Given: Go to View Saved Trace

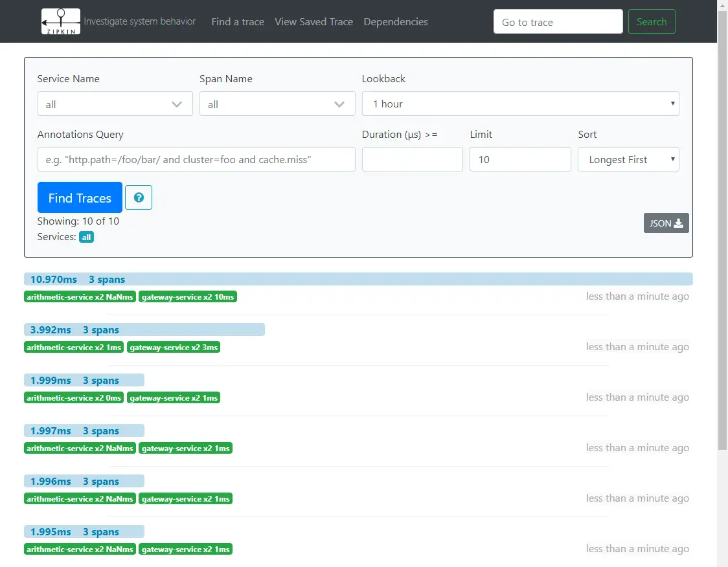Looking at the screenshot, I should tap(314, 22).
